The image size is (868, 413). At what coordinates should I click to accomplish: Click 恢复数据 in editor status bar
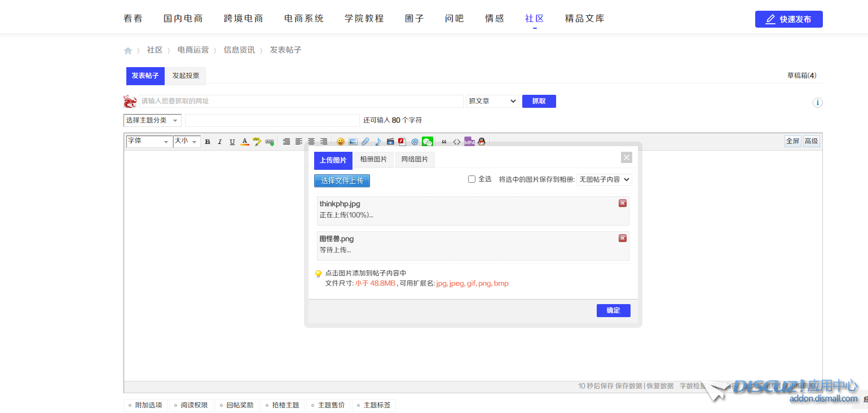[x=660, y=386]
